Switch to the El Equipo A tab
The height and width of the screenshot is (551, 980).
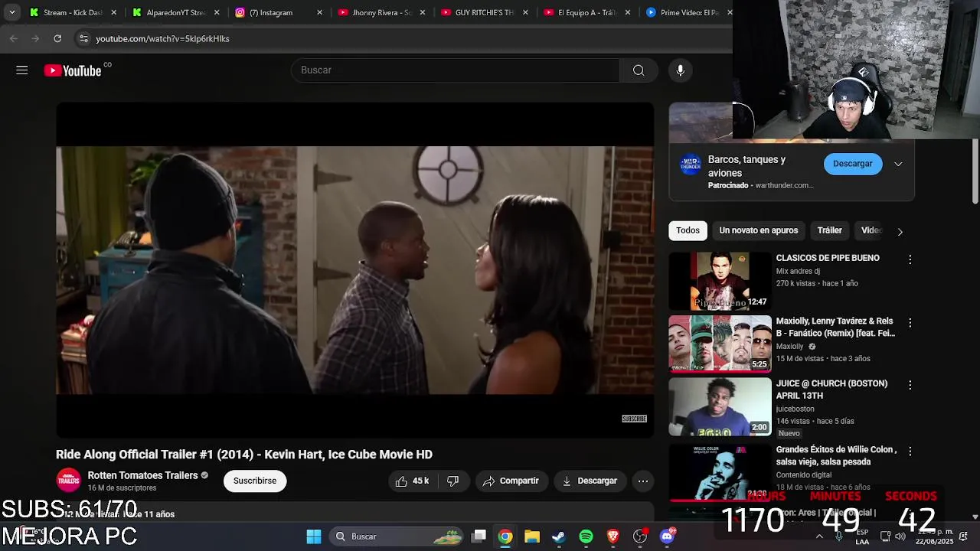tap(586, 12)
